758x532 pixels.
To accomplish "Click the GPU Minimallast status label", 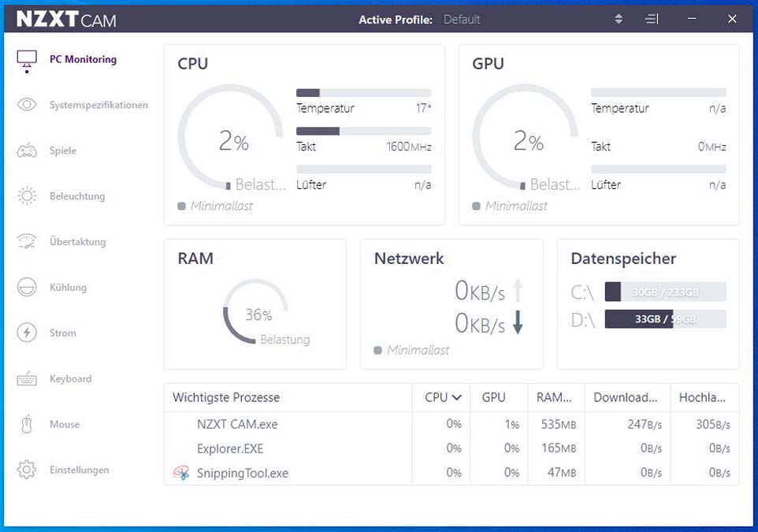I will pyautogui.click(x=516, y=206).
